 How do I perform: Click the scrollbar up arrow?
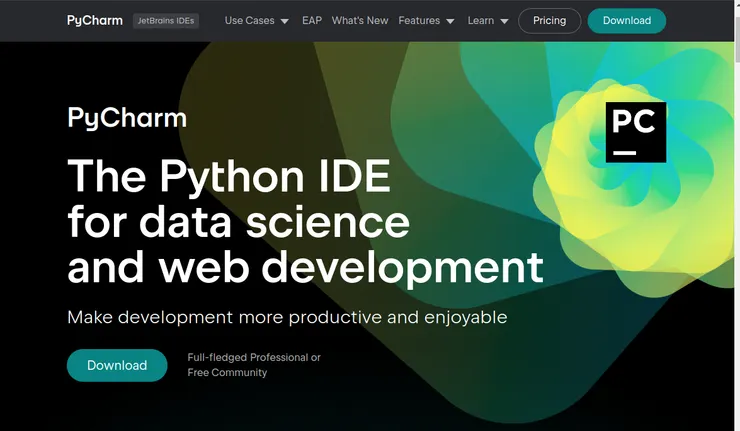(737, 4)
